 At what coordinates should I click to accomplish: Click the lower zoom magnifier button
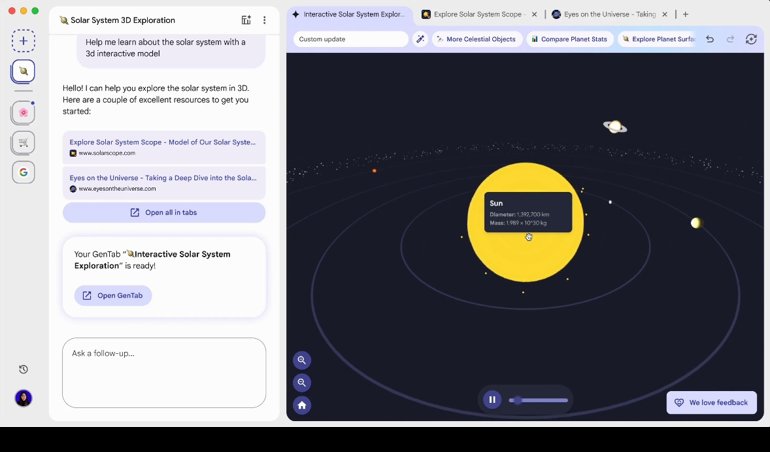click(302, 383)
